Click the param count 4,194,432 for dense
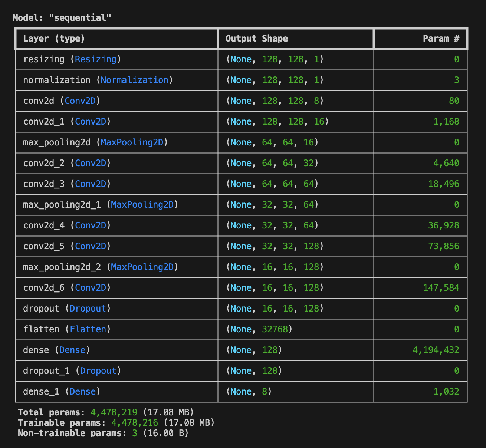486x448 pixels. pos(436,350)
